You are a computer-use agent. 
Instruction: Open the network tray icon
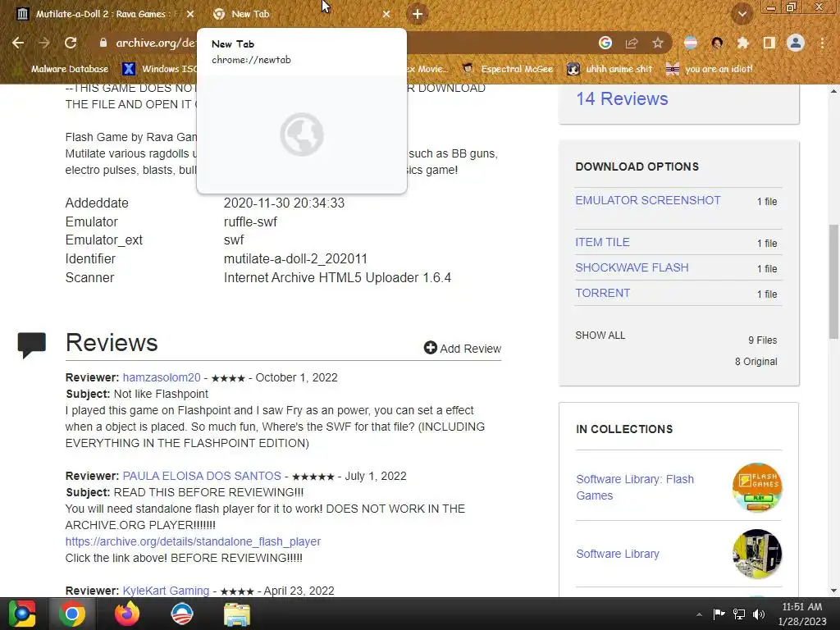[739, 614]
